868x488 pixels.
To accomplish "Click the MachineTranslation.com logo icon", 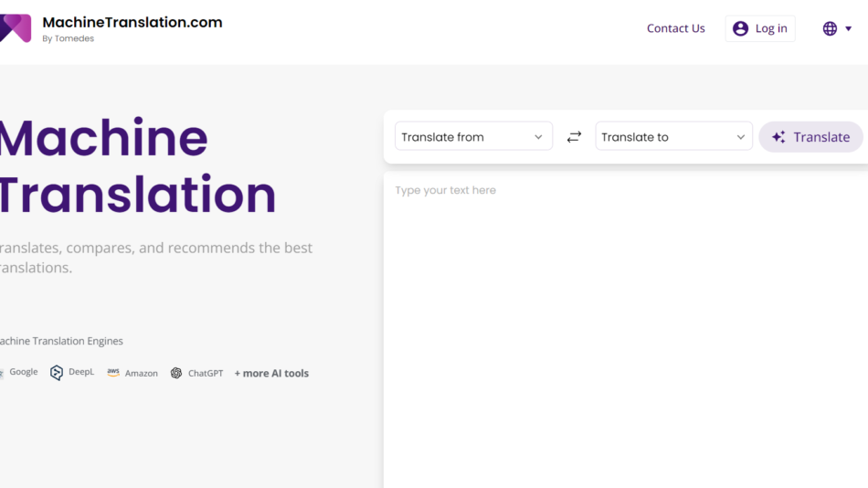I will coord(15,28).
